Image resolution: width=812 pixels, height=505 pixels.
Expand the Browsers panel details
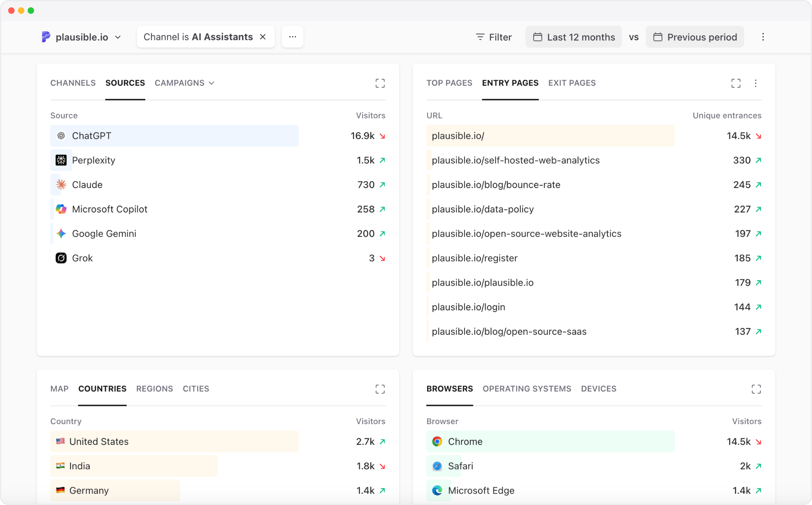point(756,389)
